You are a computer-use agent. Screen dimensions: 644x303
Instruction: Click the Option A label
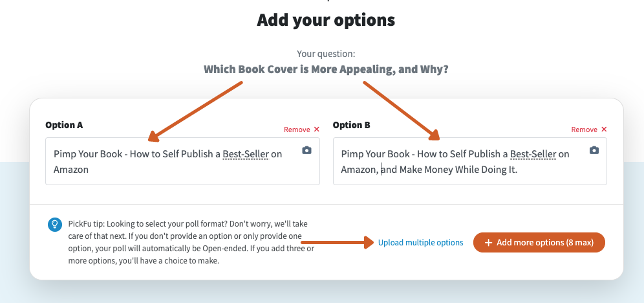[64, 125]
